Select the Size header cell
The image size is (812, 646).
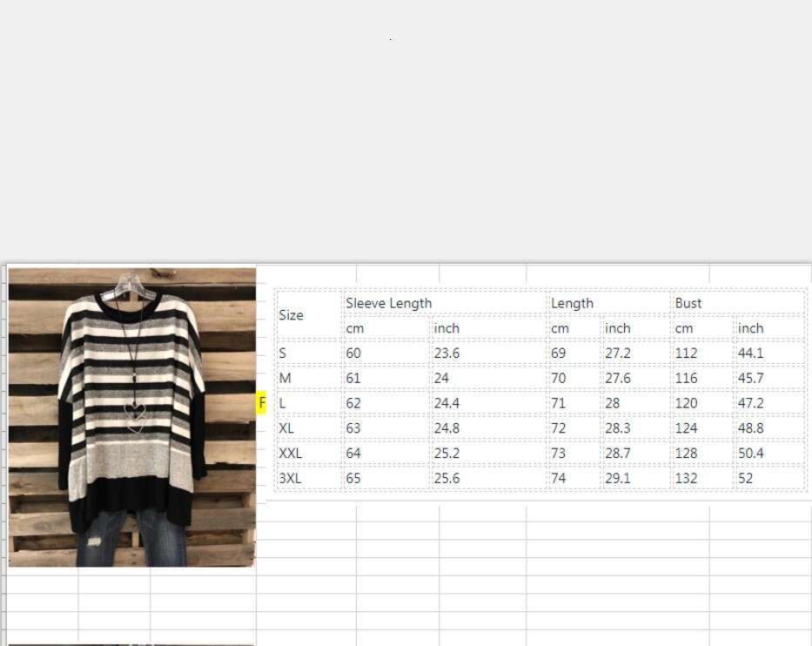tap(291, 315)
